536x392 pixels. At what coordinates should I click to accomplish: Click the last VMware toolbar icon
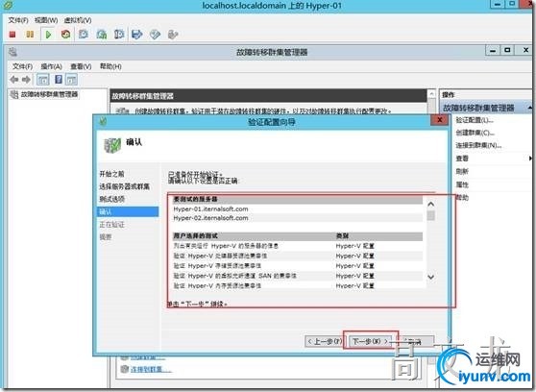tap(173, 35)
